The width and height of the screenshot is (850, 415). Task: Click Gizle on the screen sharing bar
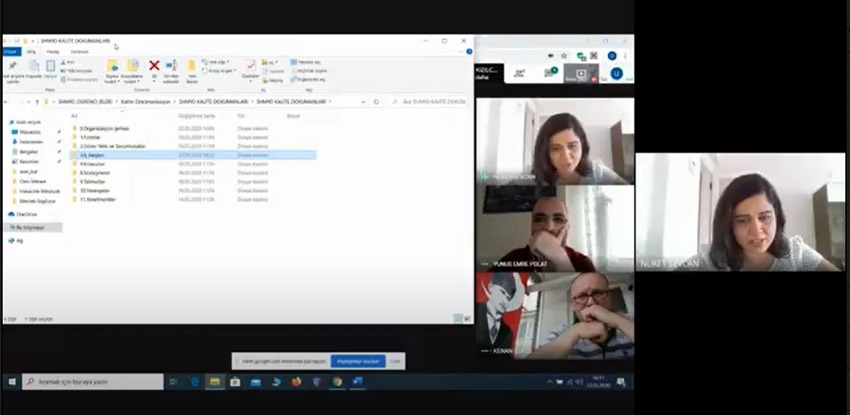pos(396,360)
